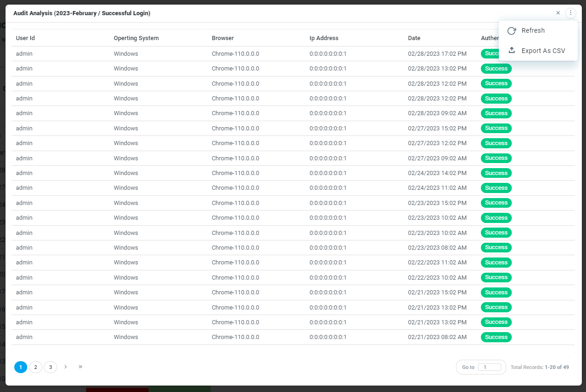Close the Audit Analysis dialog
Image resolution: width=586 pixels, height=392 pixels.
(558, 13)
